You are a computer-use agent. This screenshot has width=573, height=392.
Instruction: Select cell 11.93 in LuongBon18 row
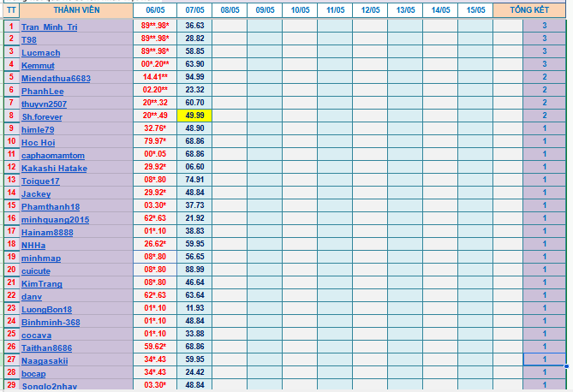(x=194, y=308)
